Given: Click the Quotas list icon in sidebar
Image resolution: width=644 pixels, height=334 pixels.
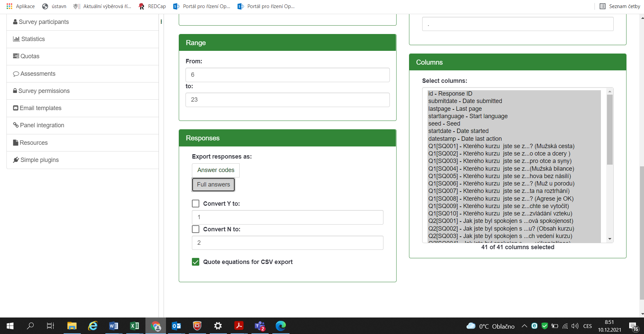Looking at the screenshot, I should pos(16,56).
